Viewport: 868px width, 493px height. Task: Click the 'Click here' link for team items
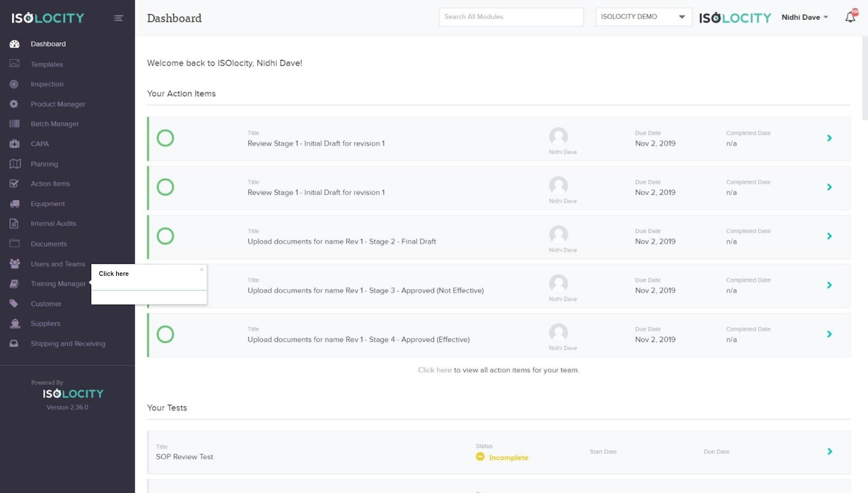(x=435, y=370)
